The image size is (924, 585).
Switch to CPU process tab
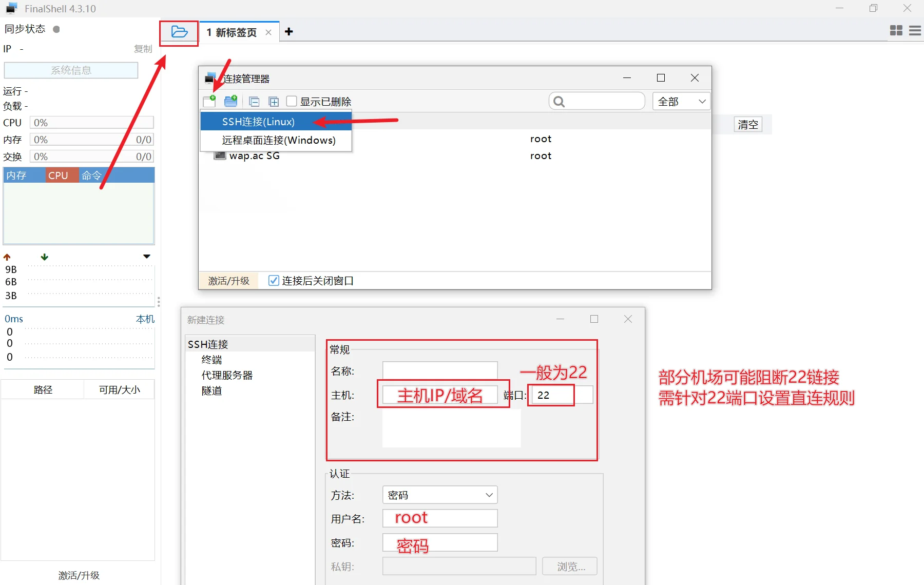coord(62,175)
